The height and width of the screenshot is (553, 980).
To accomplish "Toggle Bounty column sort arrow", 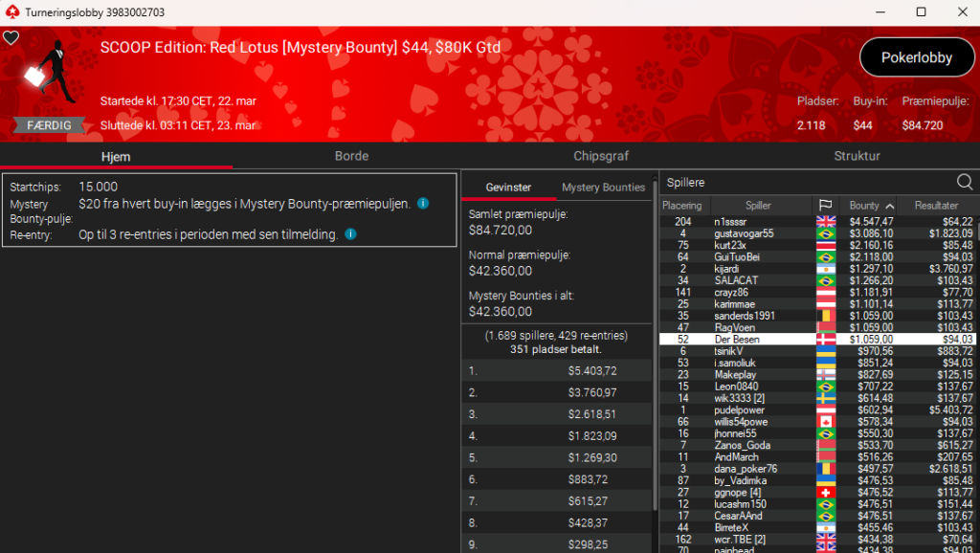I will coord(890,206).
